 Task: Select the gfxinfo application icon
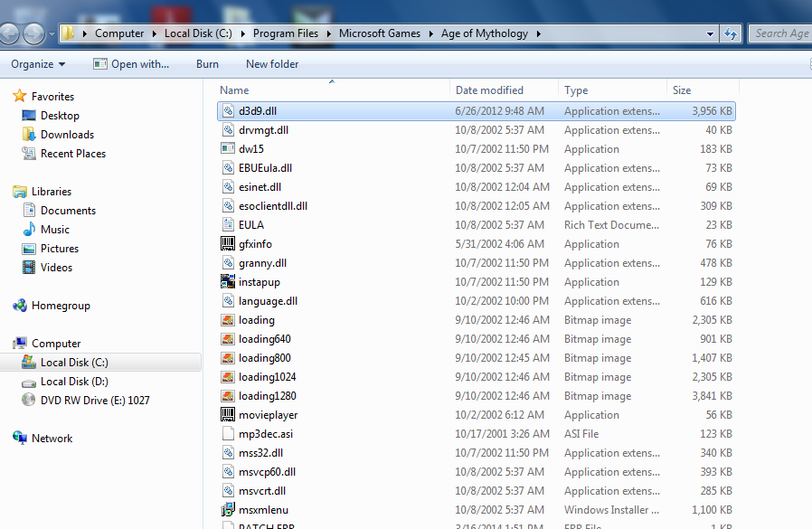click(228, 244)
